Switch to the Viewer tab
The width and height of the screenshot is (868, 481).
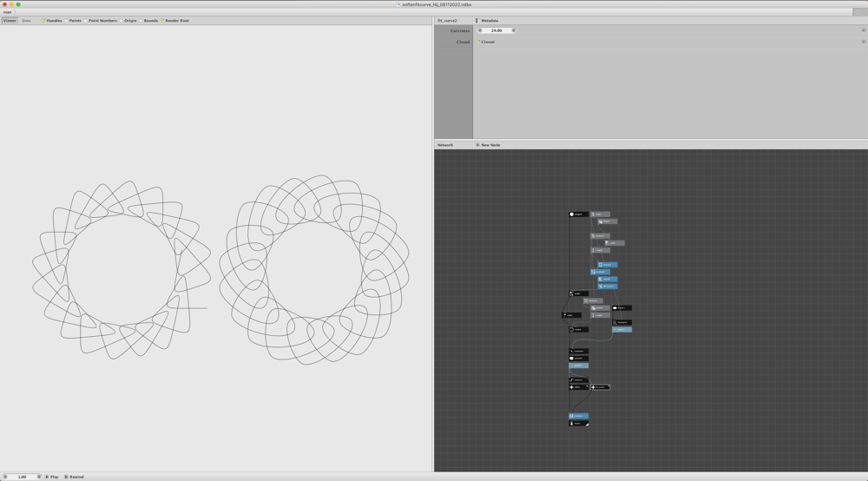pos(10,21)
